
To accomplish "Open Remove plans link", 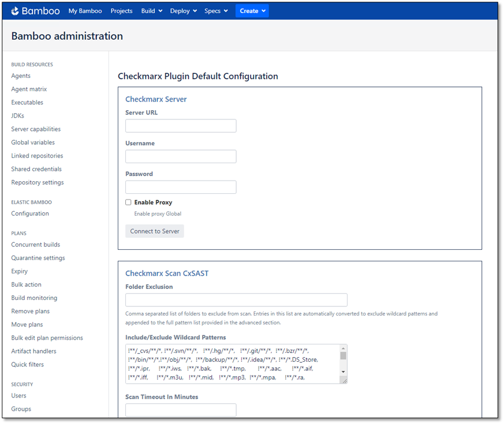I will [31, 312].
